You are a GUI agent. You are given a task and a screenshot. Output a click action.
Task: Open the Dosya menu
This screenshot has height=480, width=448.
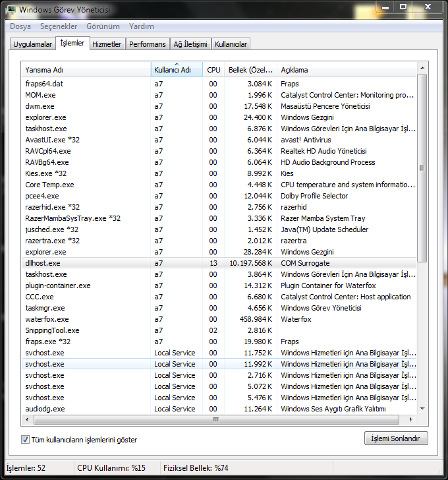[20, 26]
